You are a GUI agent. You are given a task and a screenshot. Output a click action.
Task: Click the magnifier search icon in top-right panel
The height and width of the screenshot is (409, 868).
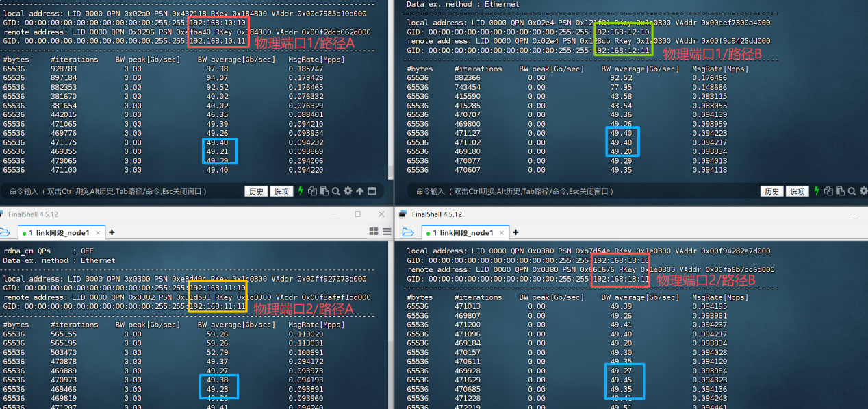[852, 191]
